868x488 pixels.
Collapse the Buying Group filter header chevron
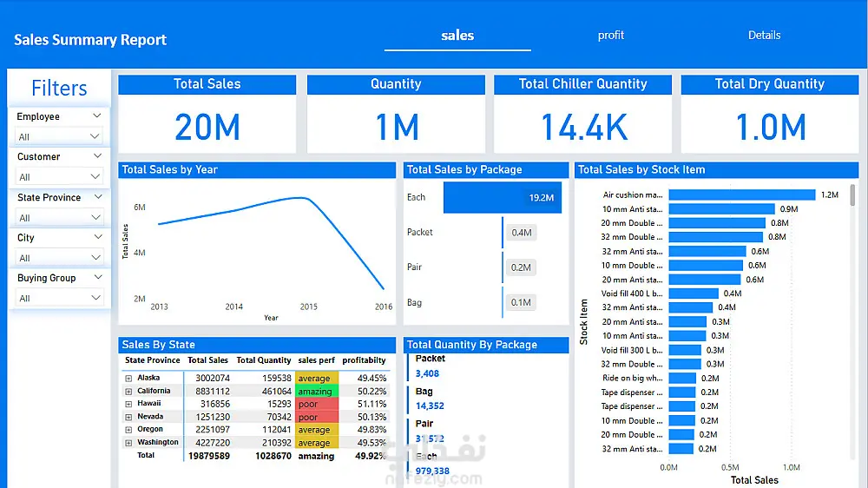[x=98, y=277]
